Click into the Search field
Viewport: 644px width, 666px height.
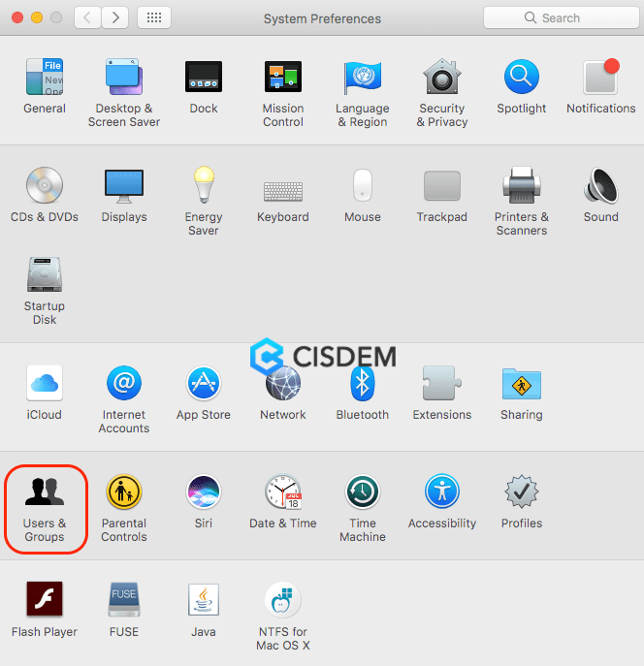(x=562, y=17)
